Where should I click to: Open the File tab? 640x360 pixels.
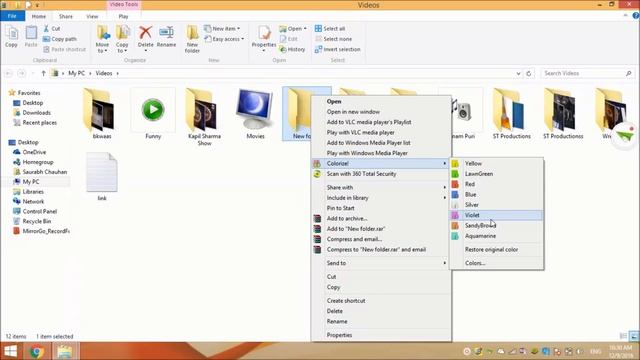click(12, 16)
